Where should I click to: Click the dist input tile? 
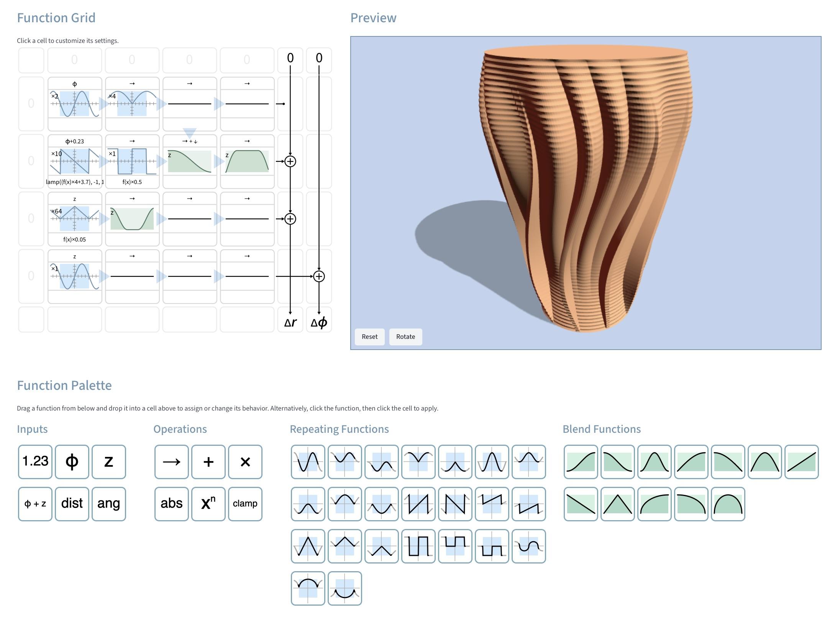72,504
